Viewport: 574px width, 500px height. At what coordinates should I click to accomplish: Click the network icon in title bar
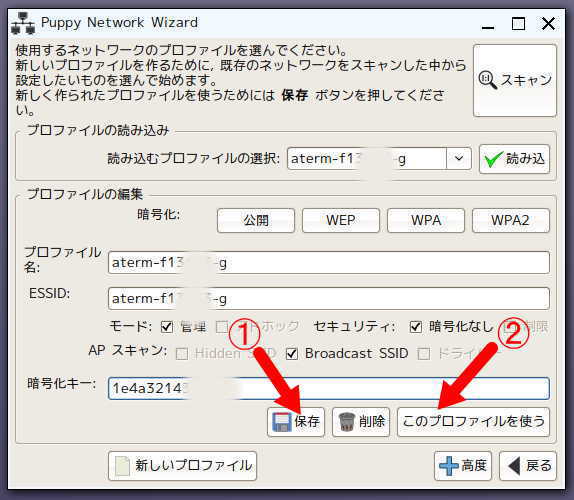[x=23, y=23]
